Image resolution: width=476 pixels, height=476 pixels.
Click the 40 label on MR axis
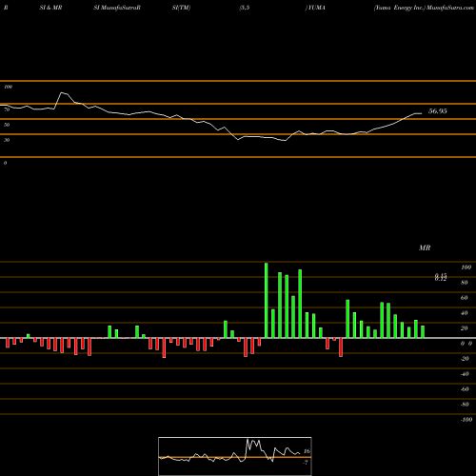click(465, 313)
